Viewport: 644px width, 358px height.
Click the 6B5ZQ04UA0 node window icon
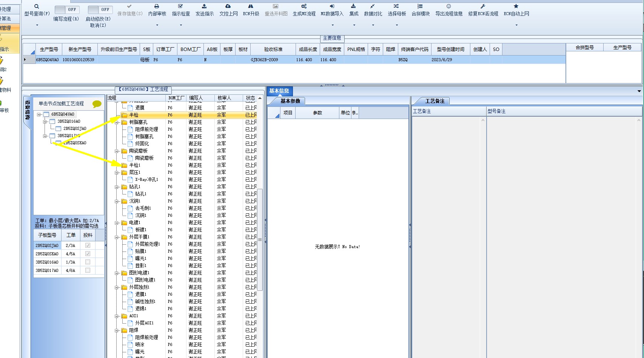point(46,114)
